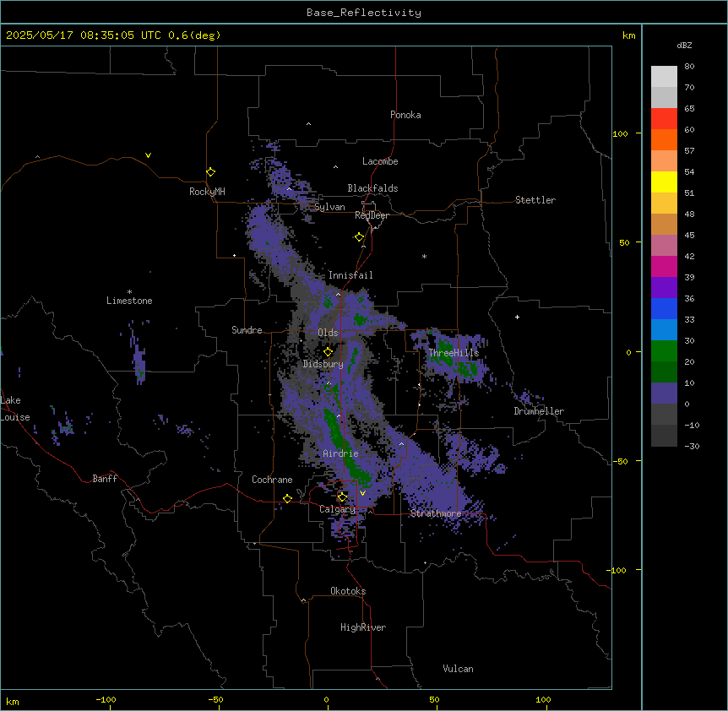Image resolution: width=728 pixels, height=711 pixels.
Task: Pick the gray 65–70 dBZ swatch
Action: point(664,97)
